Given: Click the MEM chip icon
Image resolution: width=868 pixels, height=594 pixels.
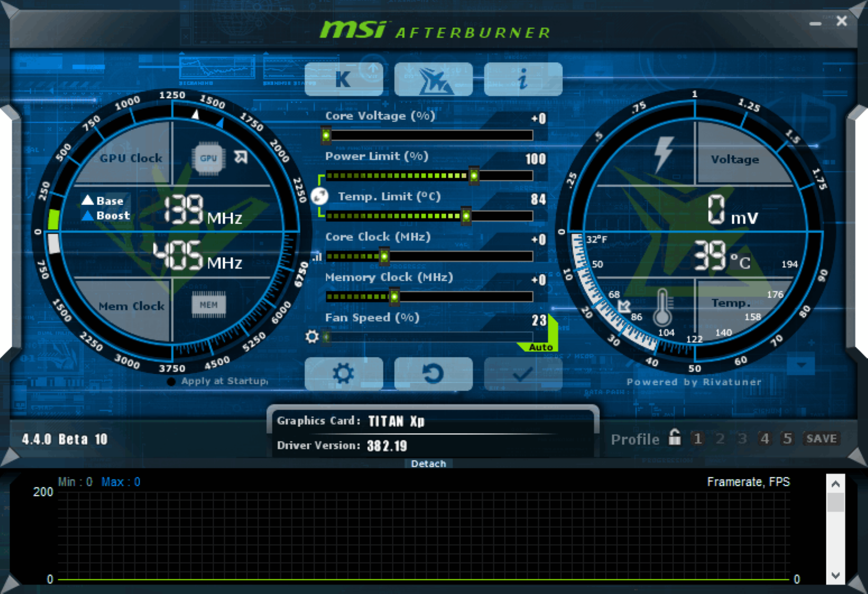Looking at the screenshot, I should [208, 304].
